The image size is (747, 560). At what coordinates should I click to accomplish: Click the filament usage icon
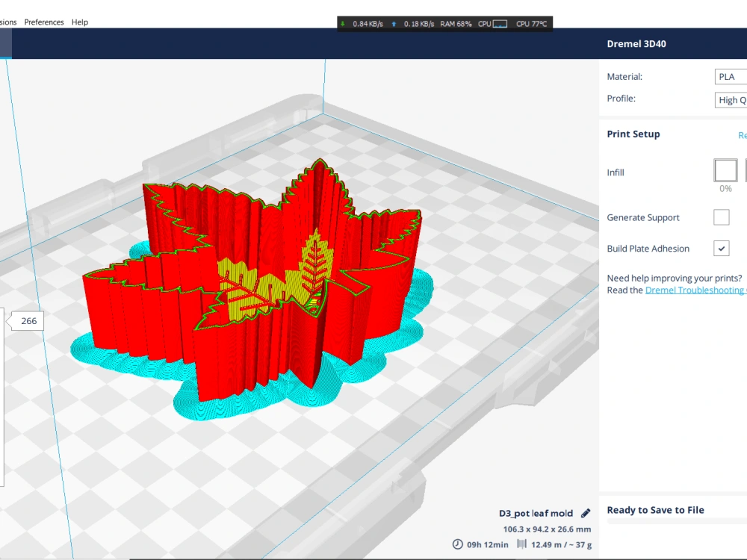point(522,544)
